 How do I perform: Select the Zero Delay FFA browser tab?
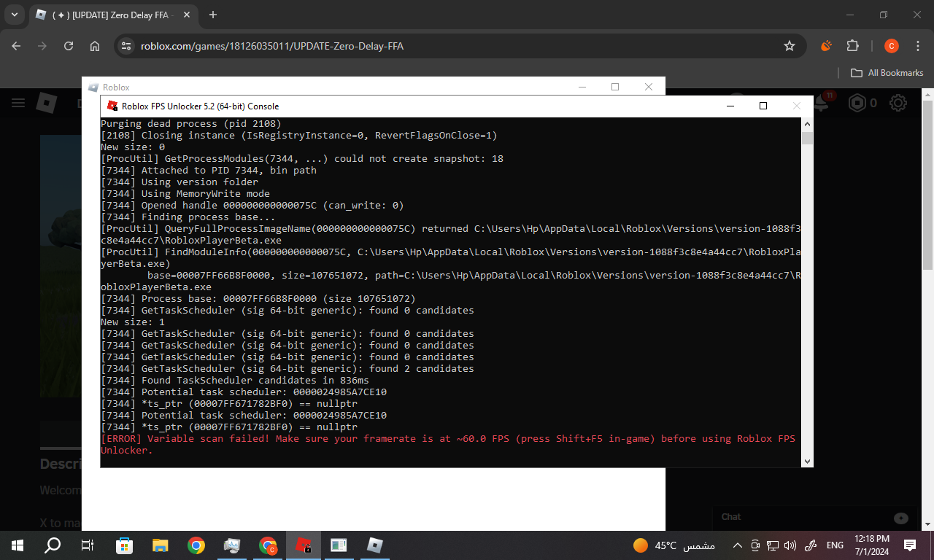(113, 15)
